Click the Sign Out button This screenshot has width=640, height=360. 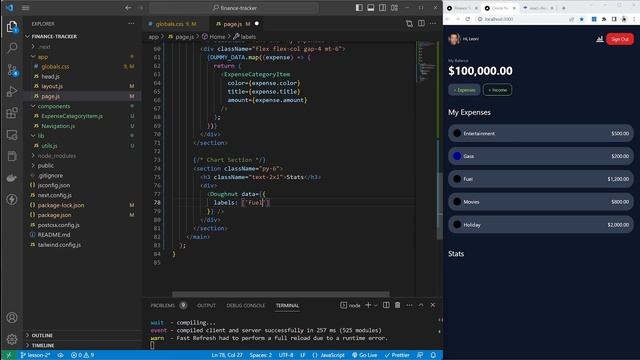(x=620, y=39)
